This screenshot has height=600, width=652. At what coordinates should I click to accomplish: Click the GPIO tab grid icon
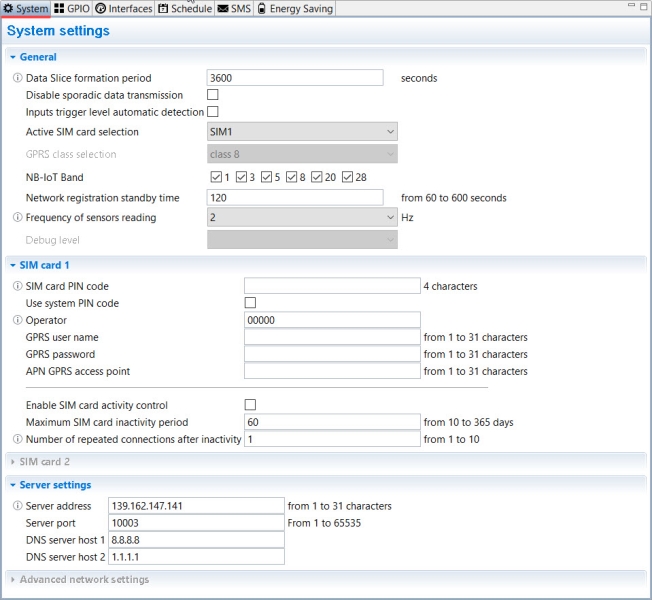point(59,8)
